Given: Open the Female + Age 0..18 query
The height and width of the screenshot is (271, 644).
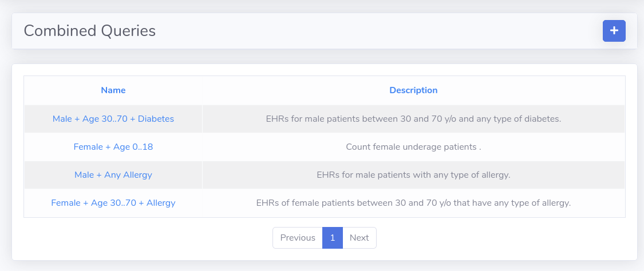Looking at the screenshot, I should click(x=113, y=147).
